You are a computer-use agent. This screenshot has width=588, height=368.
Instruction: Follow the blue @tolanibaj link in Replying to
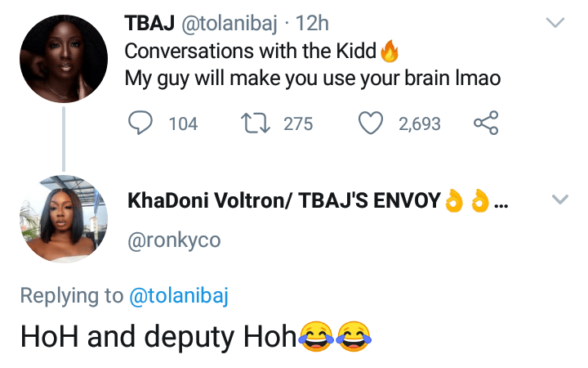click(179, 295)
